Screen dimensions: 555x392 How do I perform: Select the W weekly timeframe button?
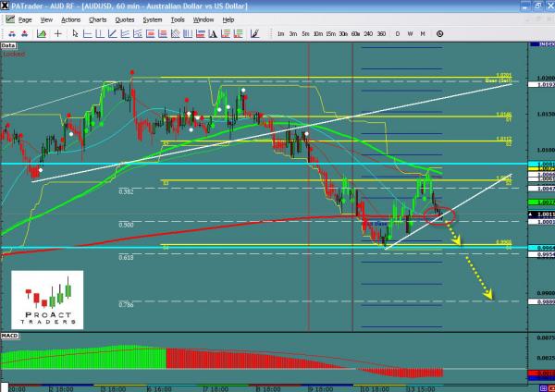pos(408,33)
